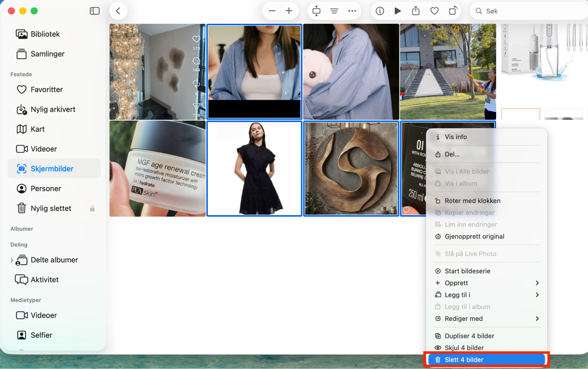Viewport: 588px width, 369px height.
Task: Open the three-dots more options button
Action: [352, 11]
